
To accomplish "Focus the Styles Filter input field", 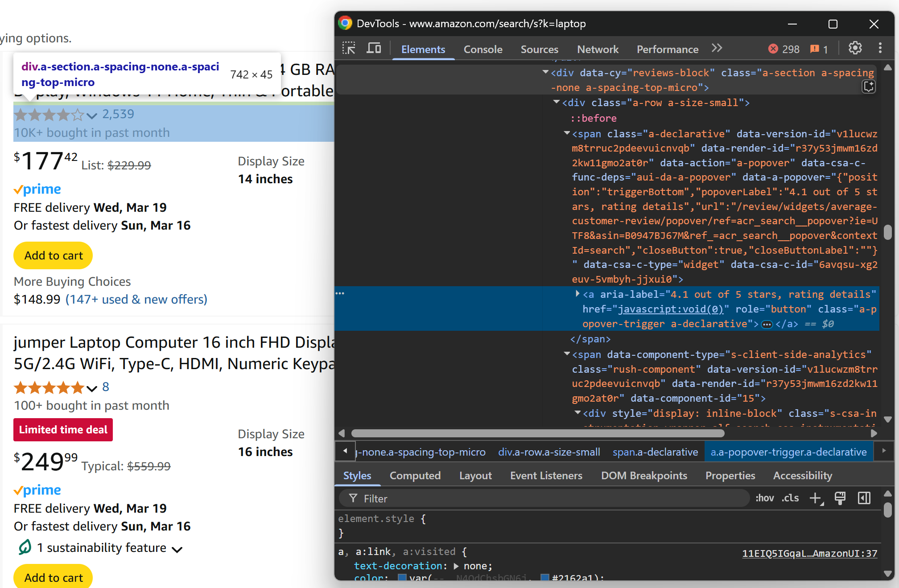I will click(x=544, y=498).
